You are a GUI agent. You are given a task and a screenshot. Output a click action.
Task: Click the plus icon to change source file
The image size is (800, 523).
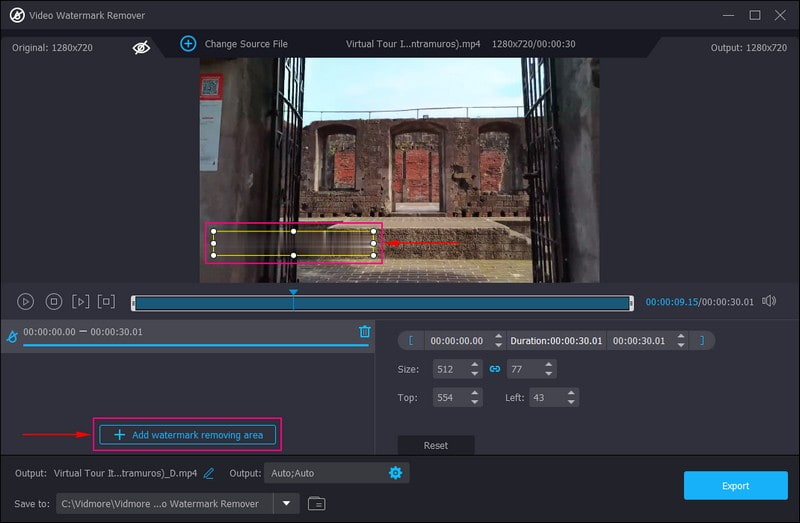click(x=188, y=44)
